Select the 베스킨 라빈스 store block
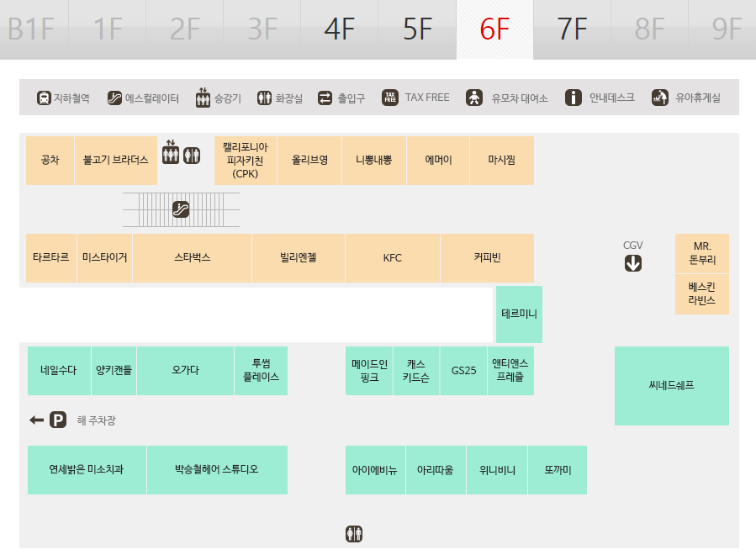 [702, 294]
